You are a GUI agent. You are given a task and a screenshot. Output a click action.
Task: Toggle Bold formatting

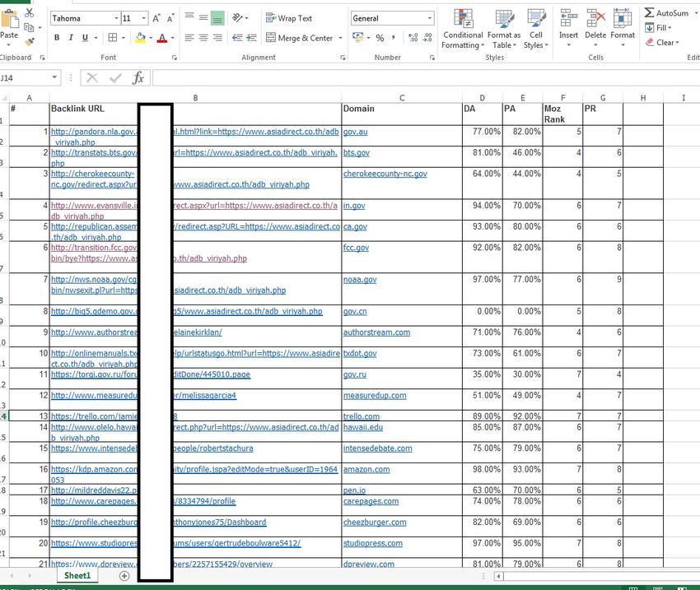point(57,38)
